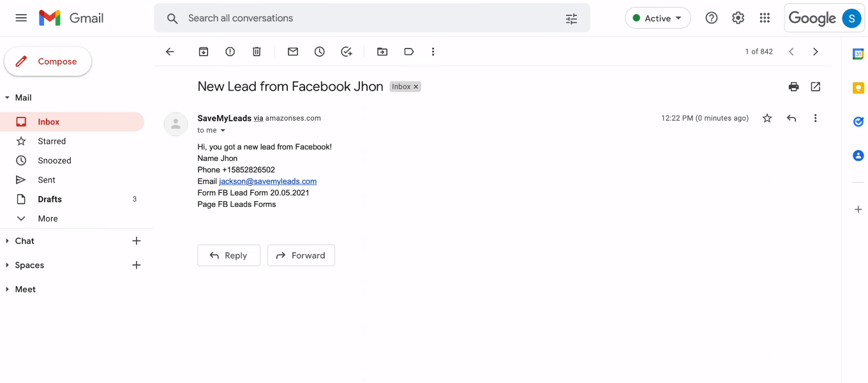Screen dimensions: 868x383
Task: Go to the older conversation arrow
Action: pyautogui.click(x=816, y=52)
